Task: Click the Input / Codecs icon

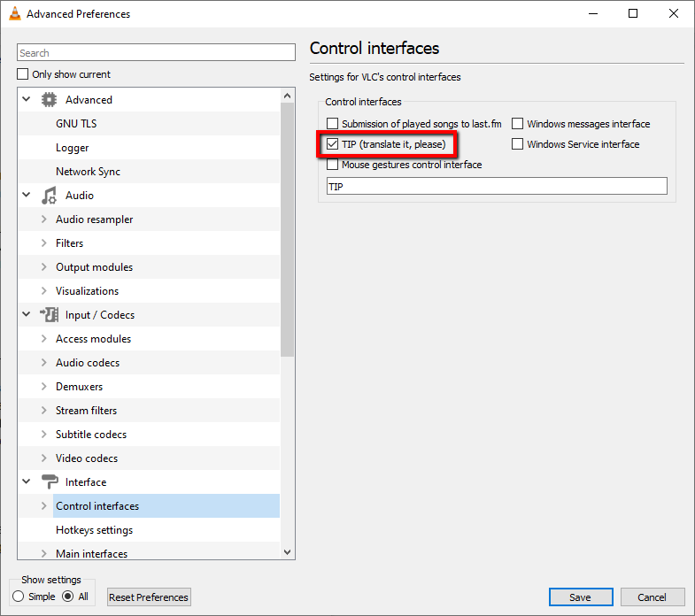Action: click(x=50, y=315)
